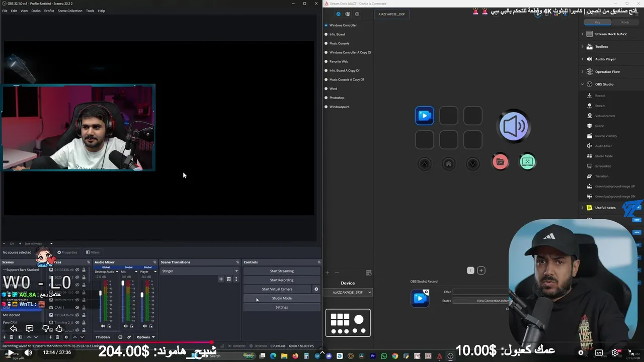Viewport: 644px width, 362px height.
Task: Click Start Recording in OBS Controls
Action: [282, 280]
